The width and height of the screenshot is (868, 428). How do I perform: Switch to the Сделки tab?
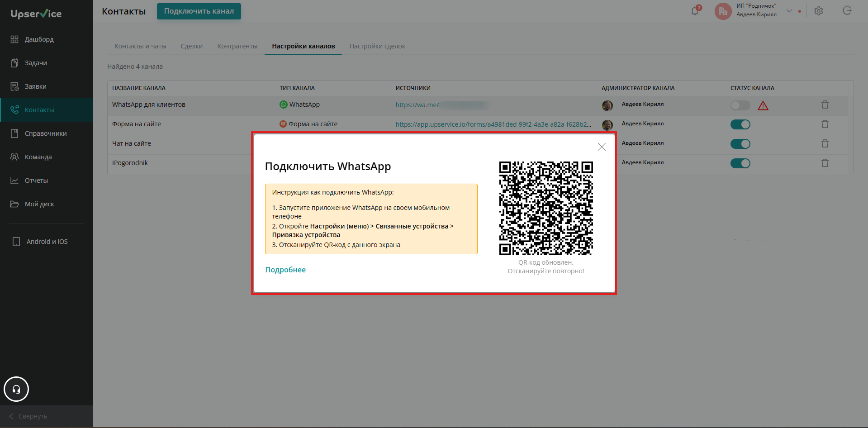pos(192,46)
